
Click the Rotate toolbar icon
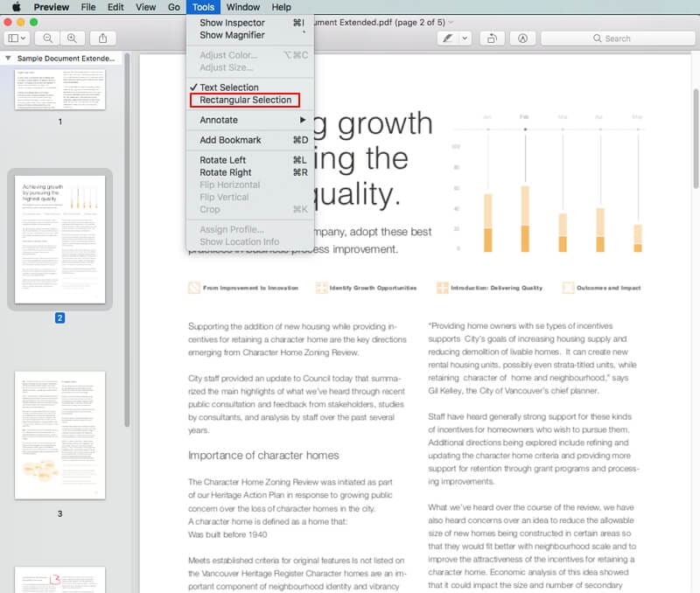(x=492, y=38)
